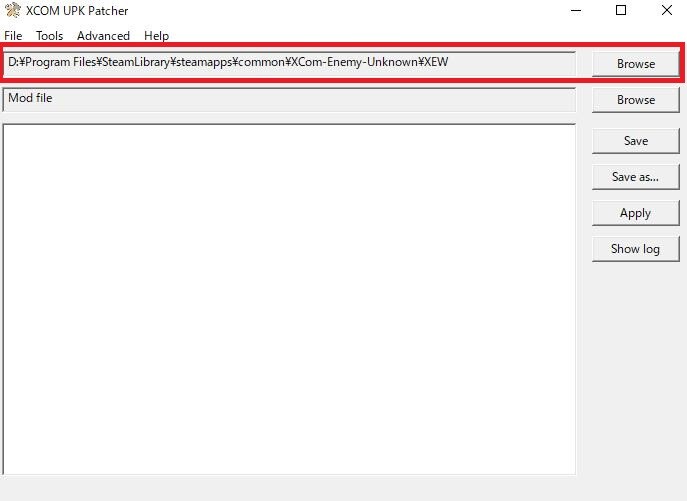Close the XCOM UPK Patcher window
The width and height of the screenshot is (687, 501).
pos(666,10)
